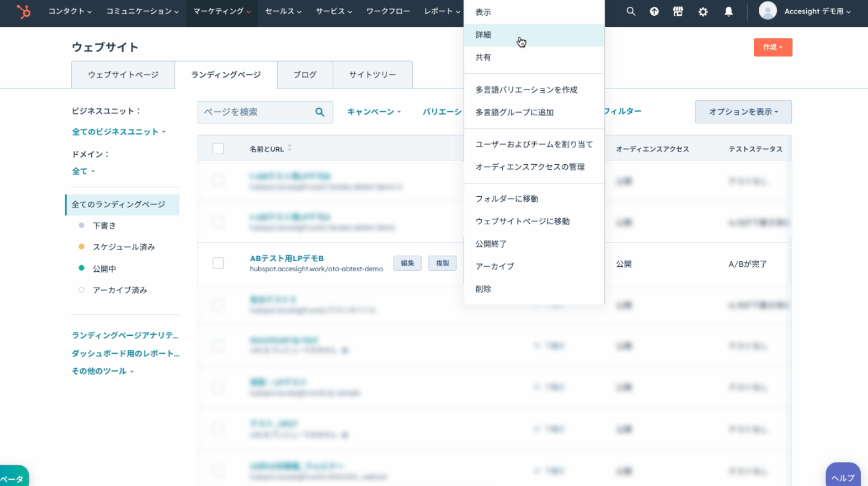Choose ウェブサイトページに移動
Image resolution: width=868 pixels, height=486 pixels.
(534, 221)
